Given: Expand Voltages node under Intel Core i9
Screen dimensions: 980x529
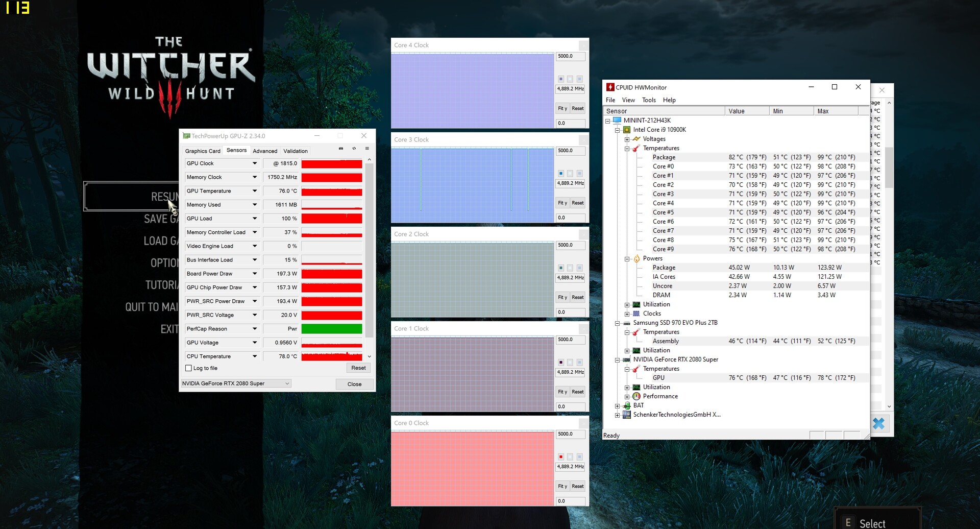Looking at the screenshot, I should click(627, 139).
